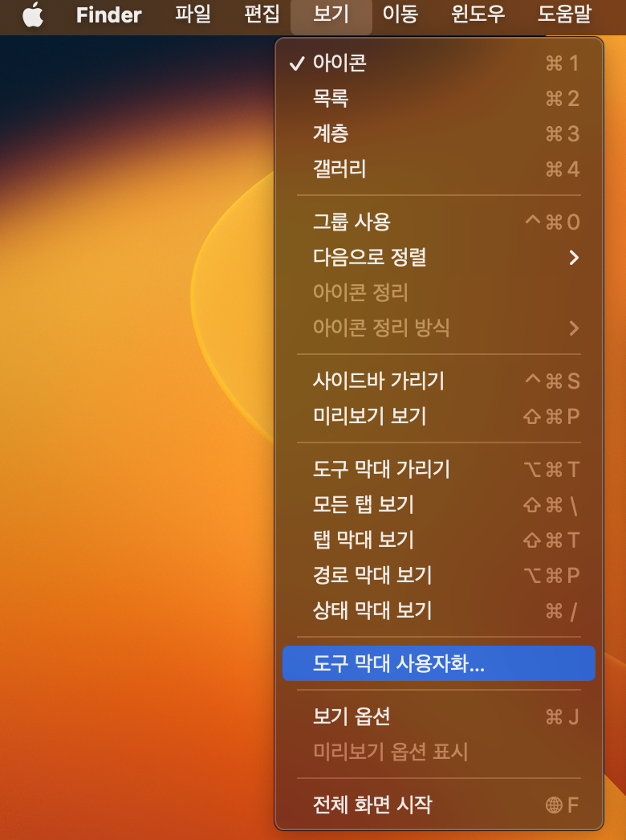Open the Finder application menu

[108, 14]
